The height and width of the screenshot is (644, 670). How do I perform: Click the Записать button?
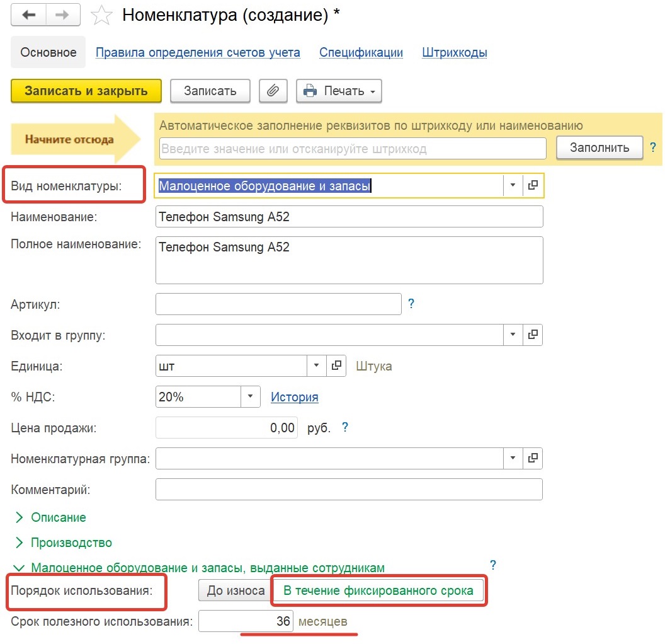210,91
